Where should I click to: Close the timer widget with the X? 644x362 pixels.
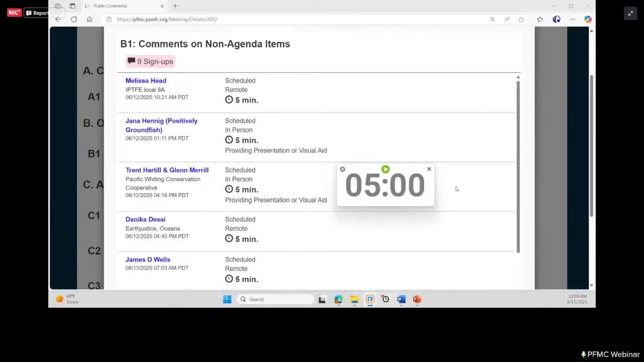pyautogui.click(x=429, y=169)
